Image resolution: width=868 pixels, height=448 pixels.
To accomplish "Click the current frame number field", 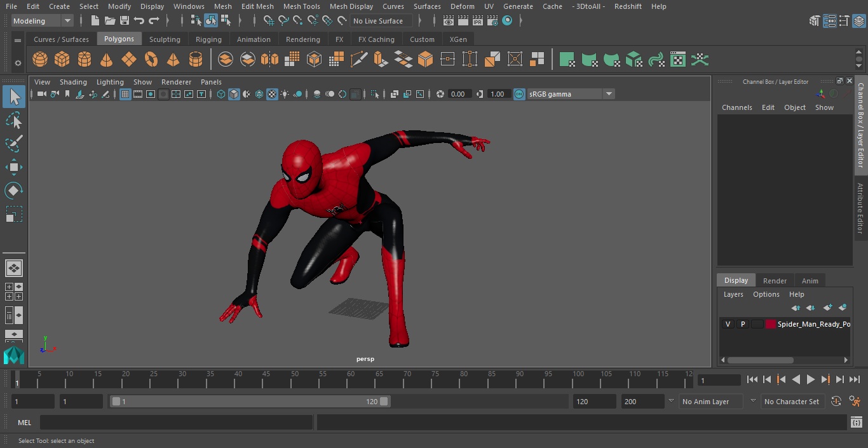I will coord(719,381).
